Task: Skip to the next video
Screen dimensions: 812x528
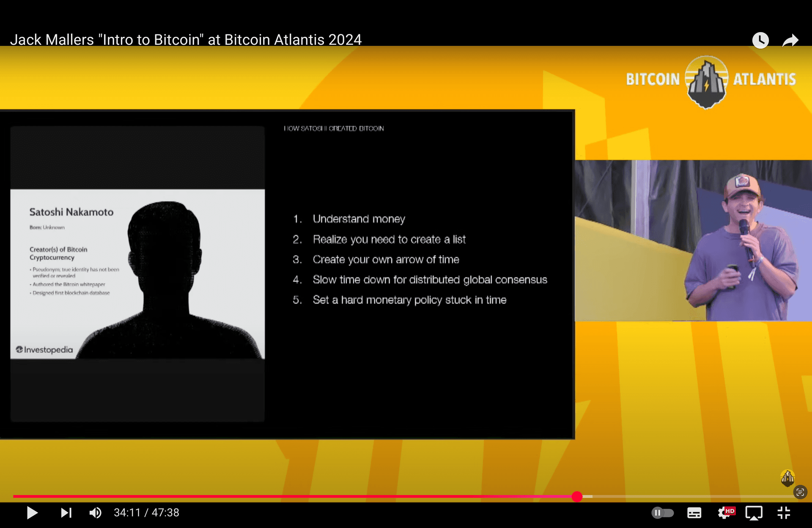Action: (x=66, y=513)
